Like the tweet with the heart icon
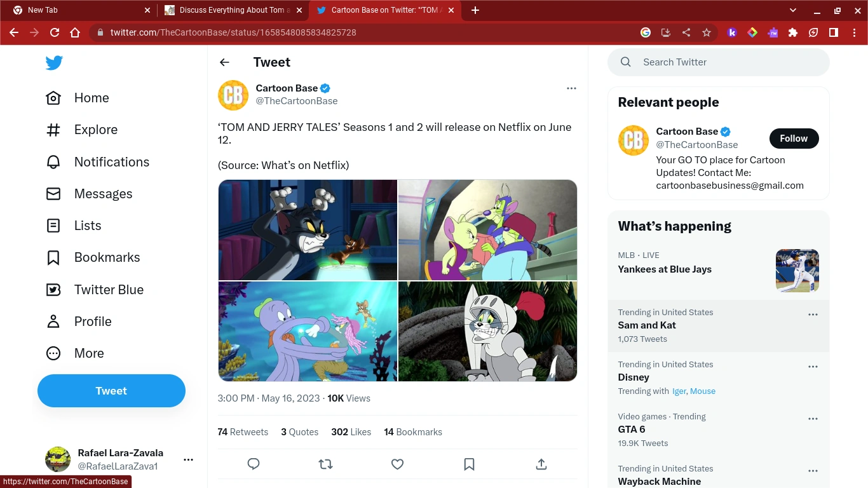 click(397, 464)
